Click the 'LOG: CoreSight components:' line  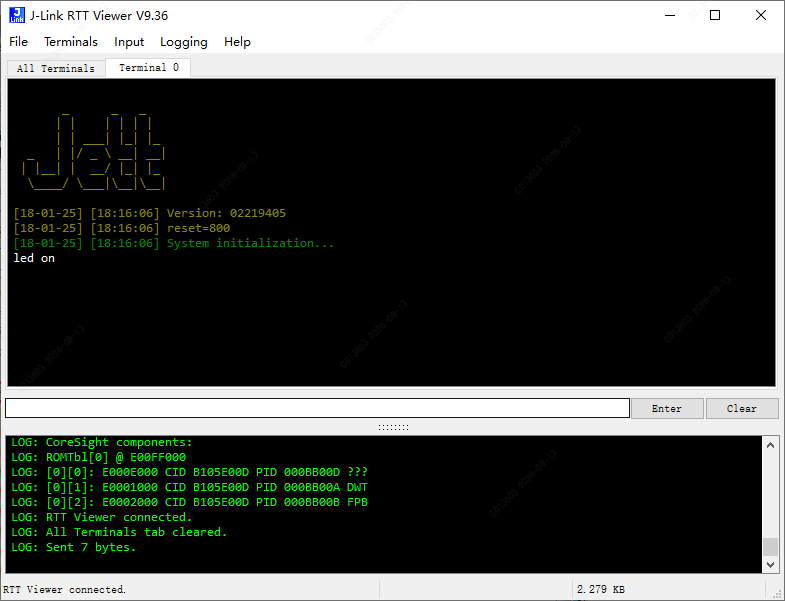point(102,442)
